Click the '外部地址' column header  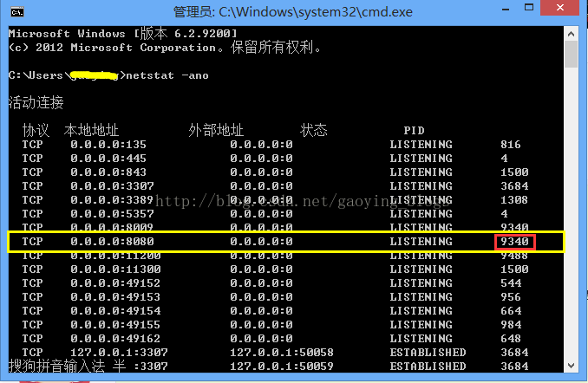[216, 131]
